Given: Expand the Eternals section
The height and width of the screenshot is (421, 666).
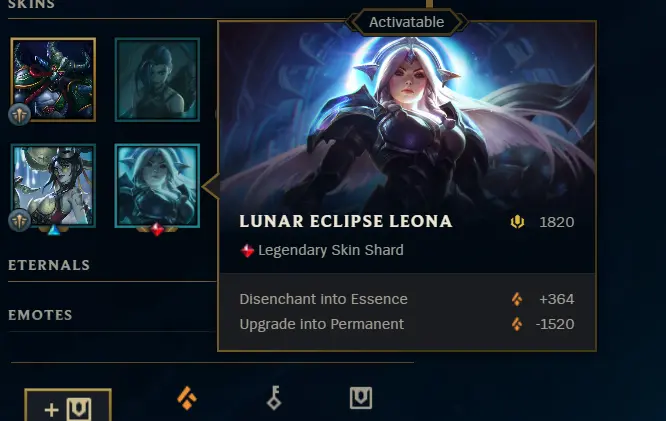Looking at the screenshot, I should click(x=49, y=265).
